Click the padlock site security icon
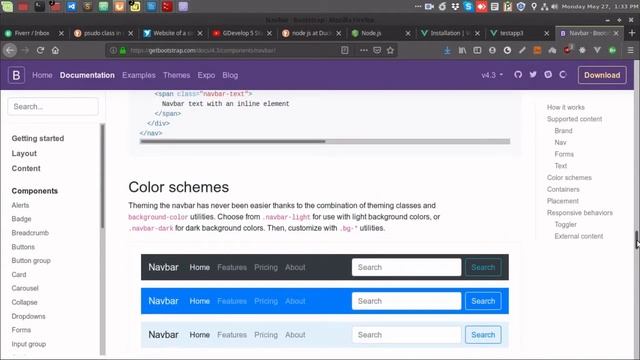The width and height of the screenshot is (640, 360). [122, 50]
